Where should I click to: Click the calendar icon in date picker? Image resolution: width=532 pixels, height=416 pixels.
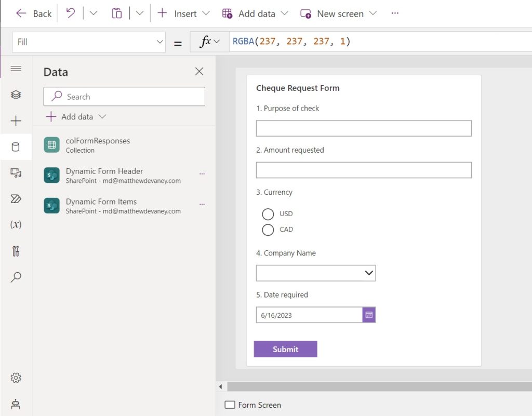[369, 315]
